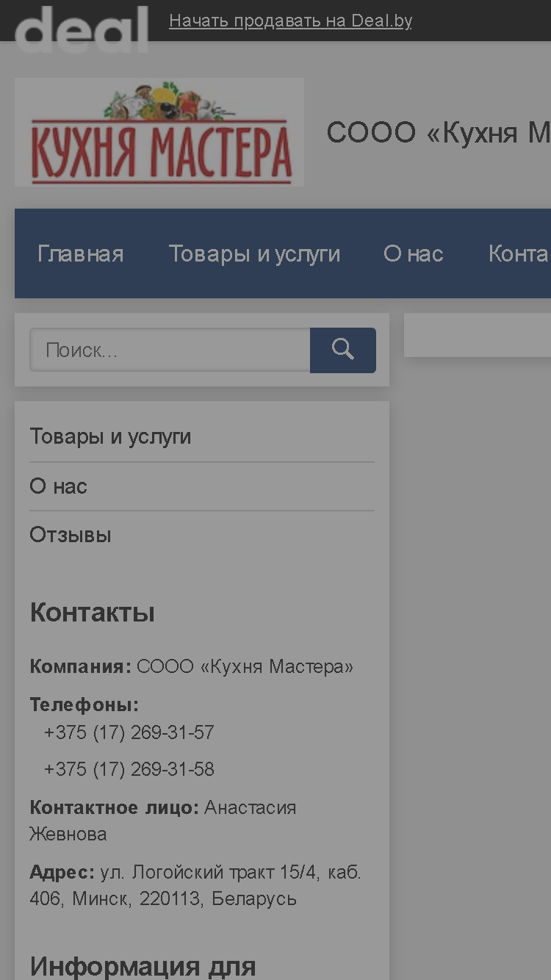Click the magnifier search button

click(342, 350)
